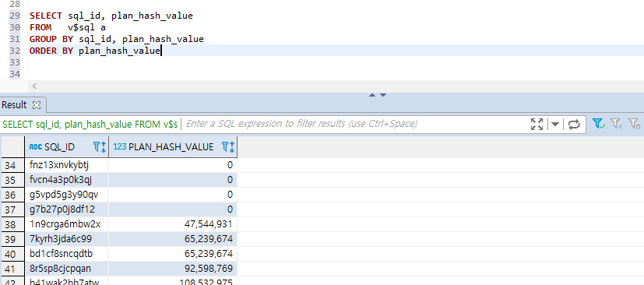Click the 65,239,674 value in row 39

pos(208,239)
